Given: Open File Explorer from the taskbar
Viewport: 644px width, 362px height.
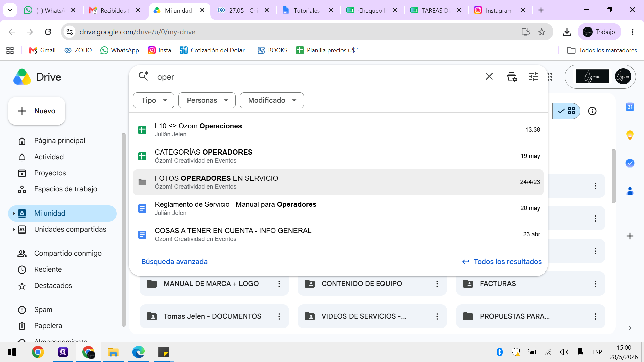Looking at the screenshot, I should 113,352.
